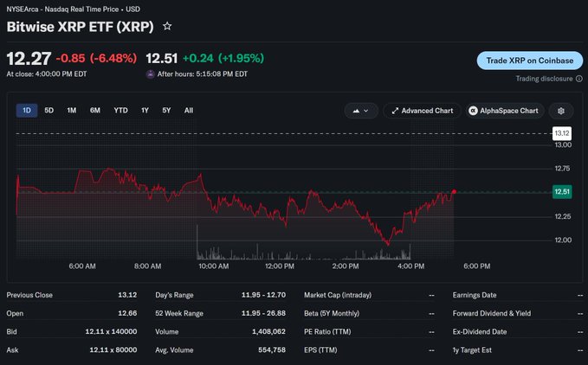The height and width of the screenshot is (365, 588).
Task: Open the chart type dropdown
Action: (361, 111)
